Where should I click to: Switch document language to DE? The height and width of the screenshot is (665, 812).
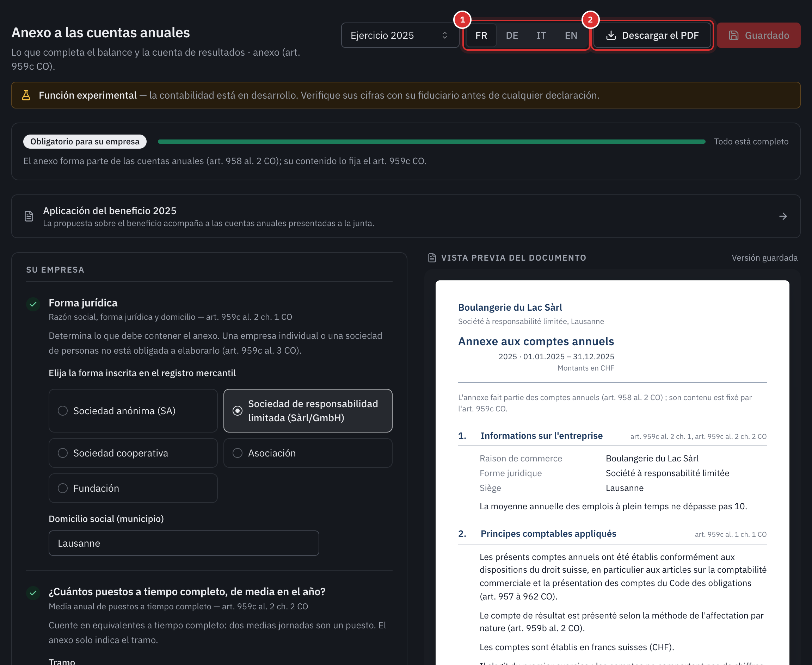coord(512,35)
